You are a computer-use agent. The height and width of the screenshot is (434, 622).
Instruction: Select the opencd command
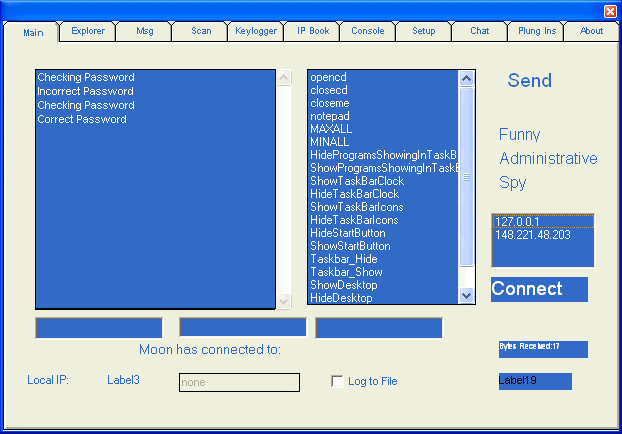click(x=328, y=77)
